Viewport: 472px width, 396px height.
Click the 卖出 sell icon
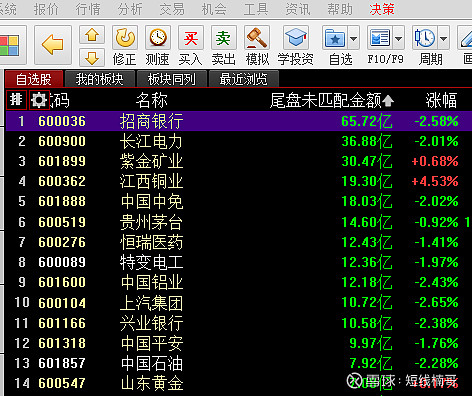click(223, 37)
